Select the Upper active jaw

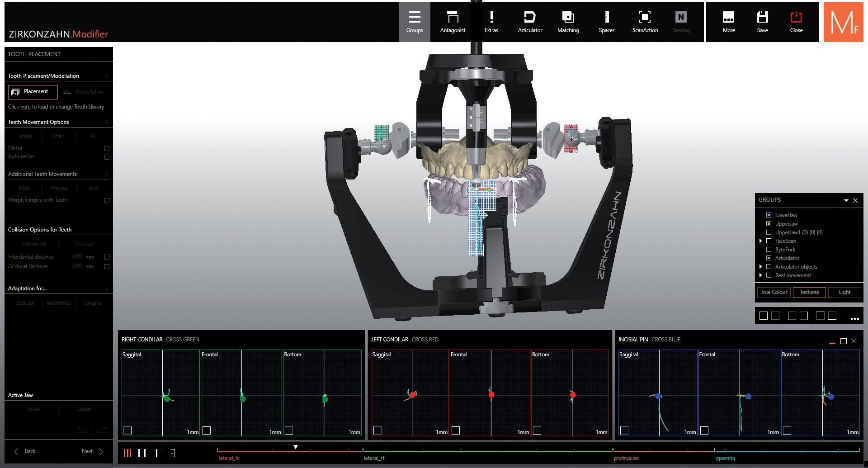[x=84, y=409]
